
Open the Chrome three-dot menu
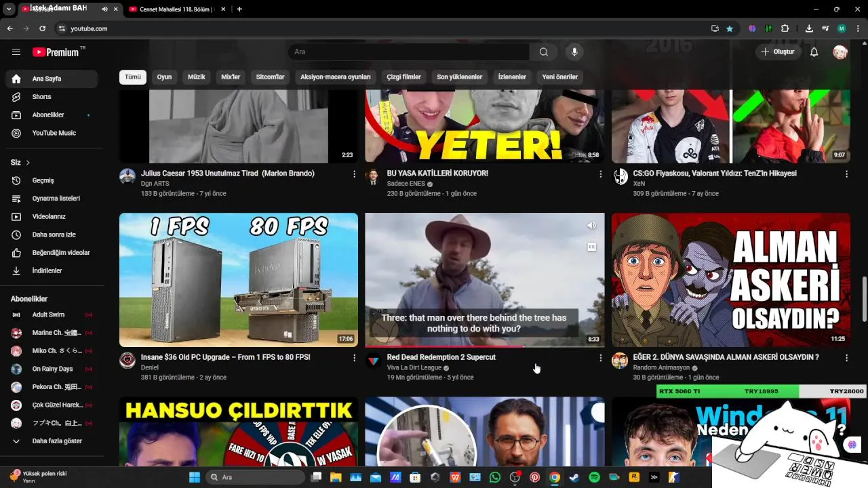(857, 28)
